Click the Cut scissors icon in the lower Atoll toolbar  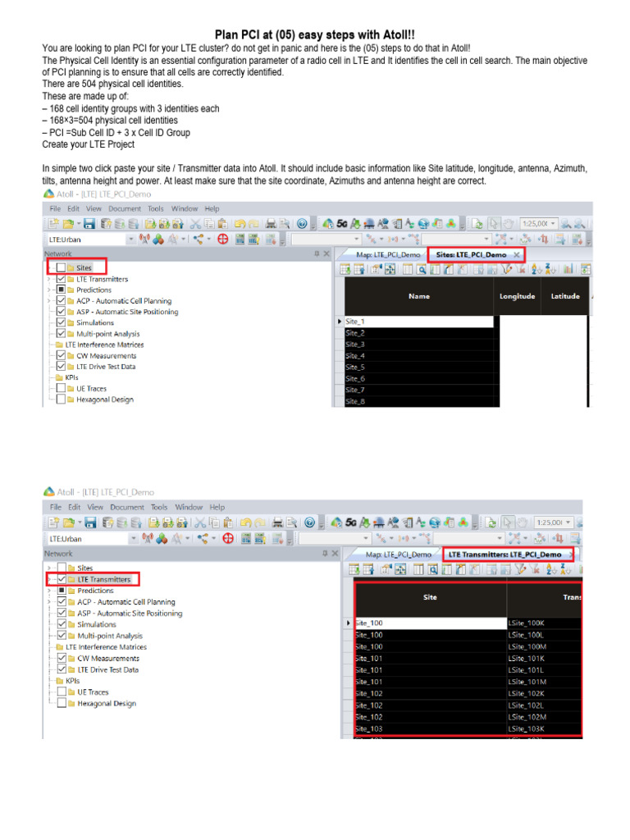200,522
